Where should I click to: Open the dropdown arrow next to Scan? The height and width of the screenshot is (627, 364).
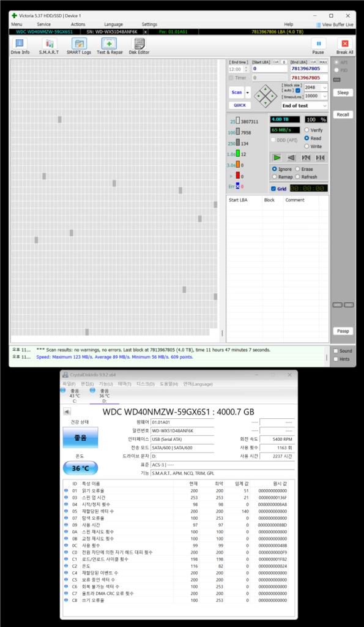pyautogui.click(x=248, y=92)
